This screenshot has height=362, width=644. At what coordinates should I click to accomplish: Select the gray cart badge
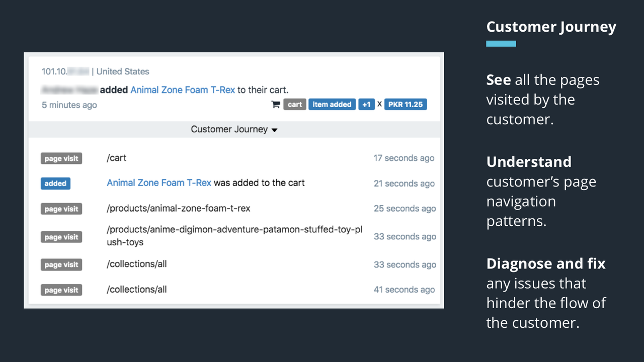(x=294, y=104)
